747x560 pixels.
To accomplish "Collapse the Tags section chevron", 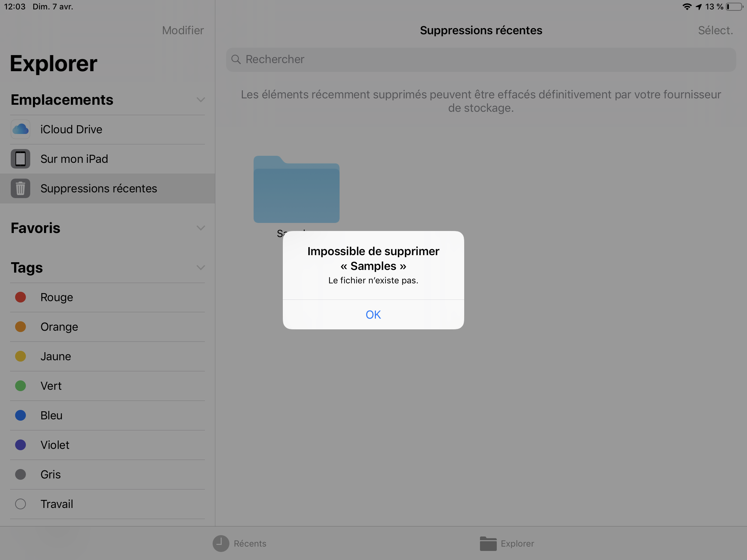I will (x=201, y=268).
